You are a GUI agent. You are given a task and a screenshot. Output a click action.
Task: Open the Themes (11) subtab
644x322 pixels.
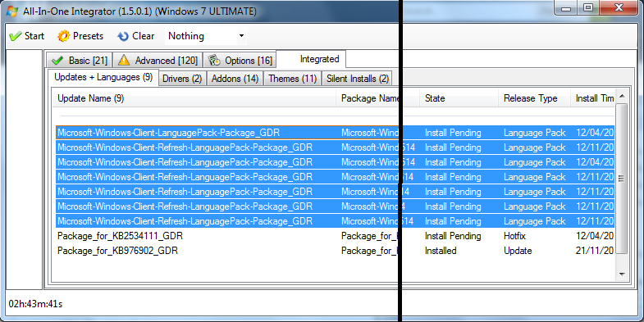coord(292,79)
